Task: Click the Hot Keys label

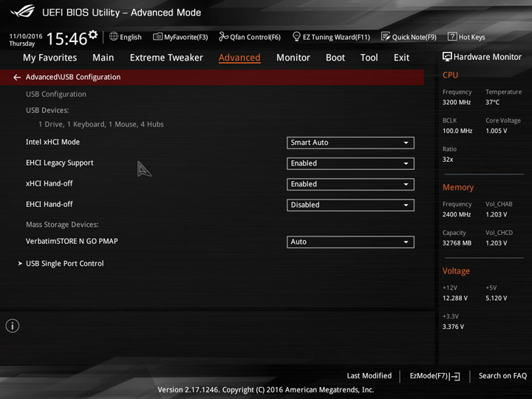Action: [x=471, y=37]
